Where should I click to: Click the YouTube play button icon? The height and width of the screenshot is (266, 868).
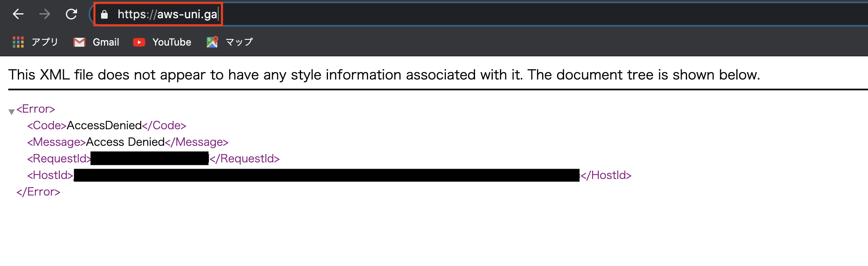click(x=140, y=42)
